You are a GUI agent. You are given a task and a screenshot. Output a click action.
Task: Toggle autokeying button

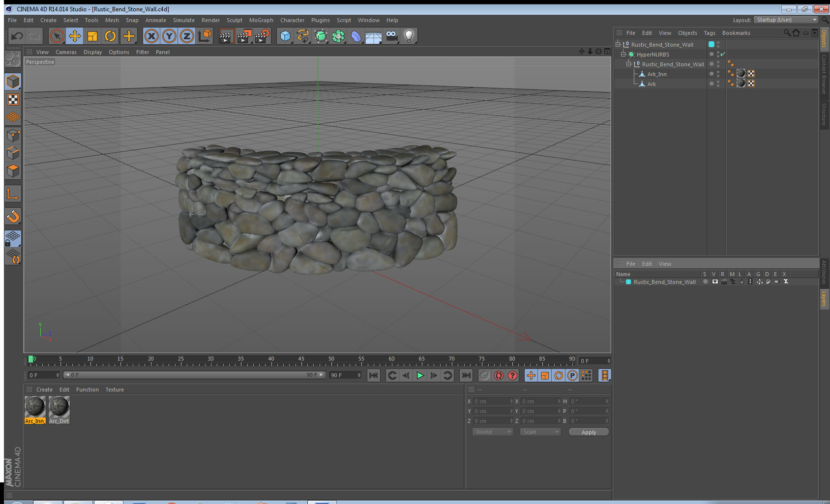tap(499, 375)
